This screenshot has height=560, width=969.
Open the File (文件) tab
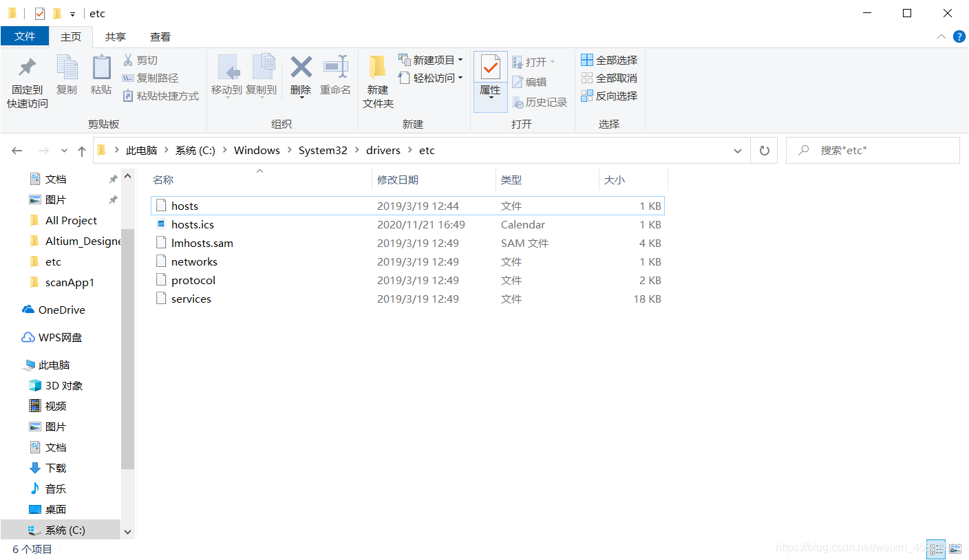point(25,36)
